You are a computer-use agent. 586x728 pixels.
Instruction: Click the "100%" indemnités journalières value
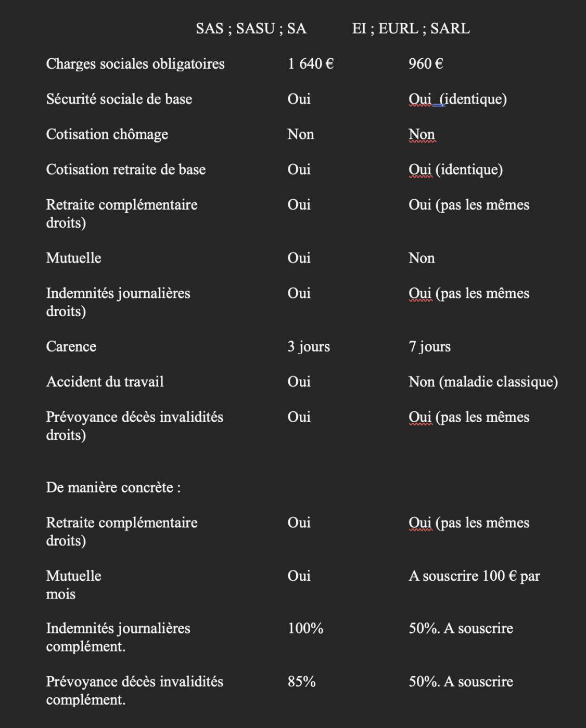(x=305, y=629)
